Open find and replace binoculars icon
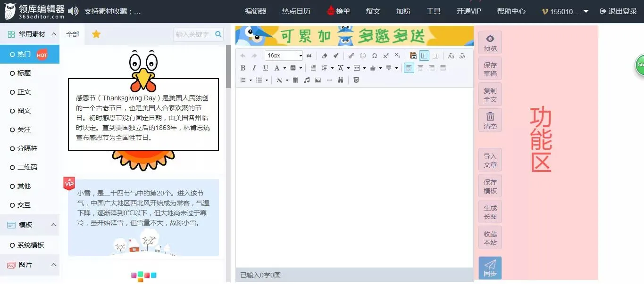Screen dimensions: 644x284 click(x=341, y=80)
